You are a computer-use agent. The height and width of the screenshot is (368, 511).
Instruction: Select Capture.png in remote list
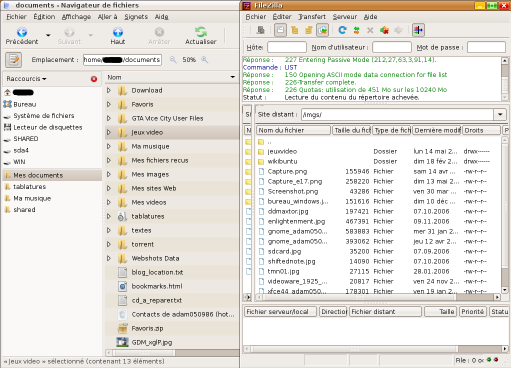(x=287, y=171)
